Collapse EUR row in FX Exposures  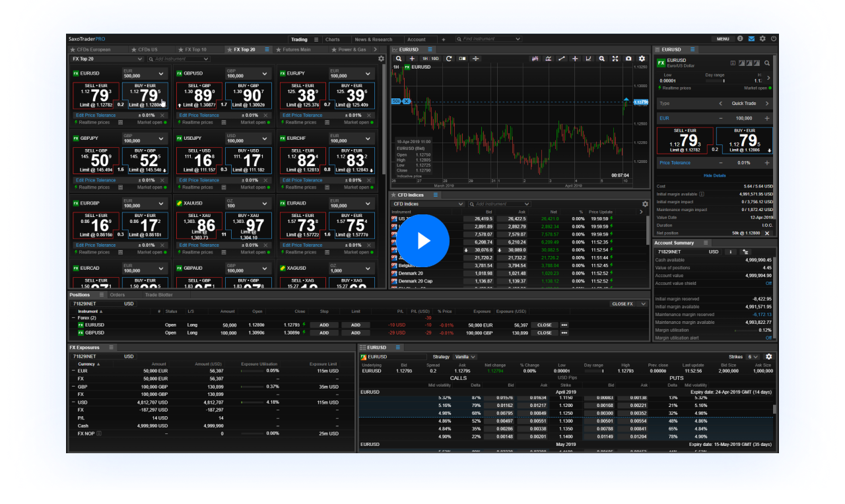click(x=73, y=371)
